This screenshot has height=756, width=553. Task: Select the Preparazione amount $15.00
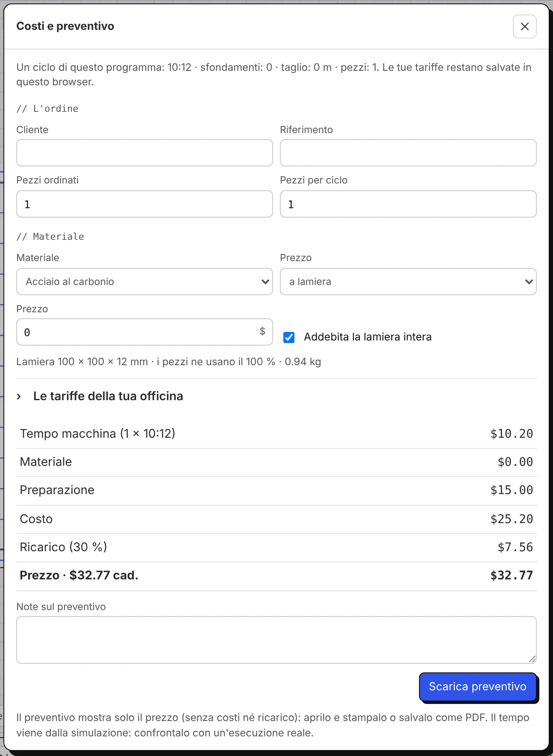click(512, 490)
